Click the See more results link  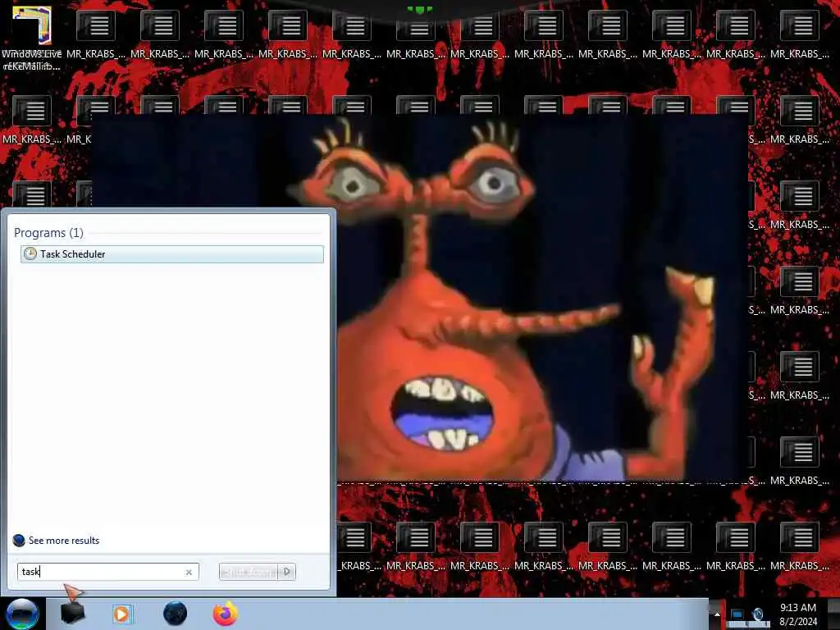point(64,541)
